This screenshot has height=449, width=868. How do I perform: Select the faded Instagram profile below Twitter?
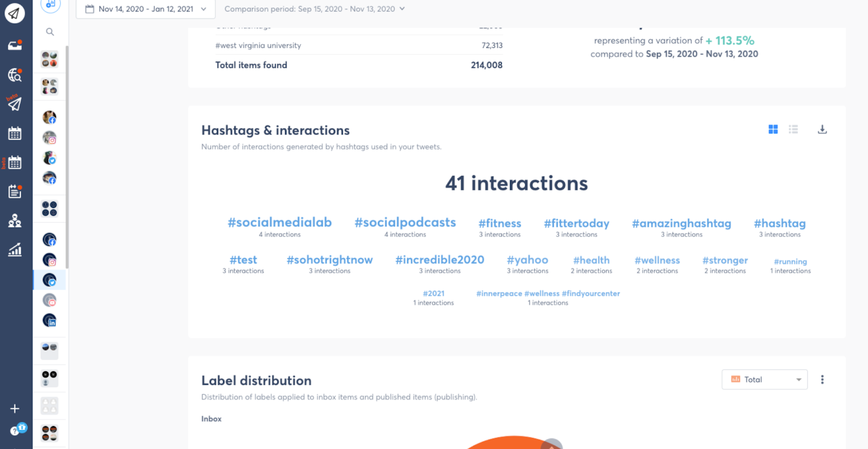pyautogui.click(x=49, y=300)
